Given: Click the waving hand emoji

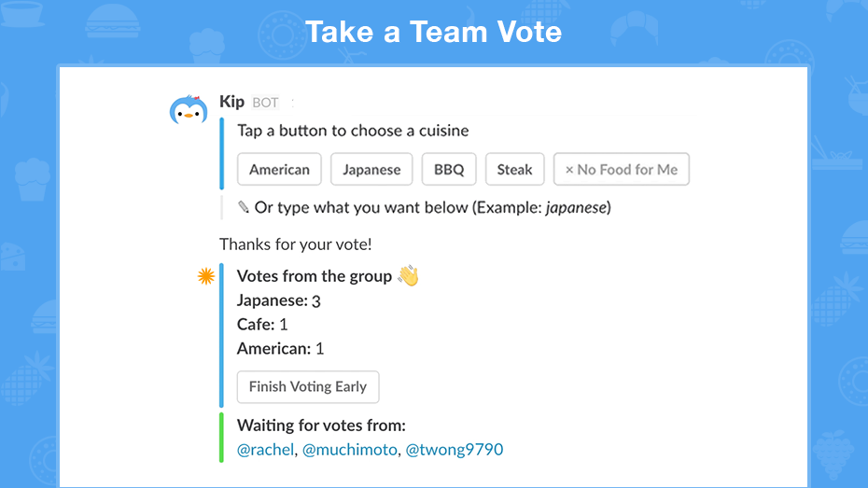Looking at the screenshot, I should [409, 275].
